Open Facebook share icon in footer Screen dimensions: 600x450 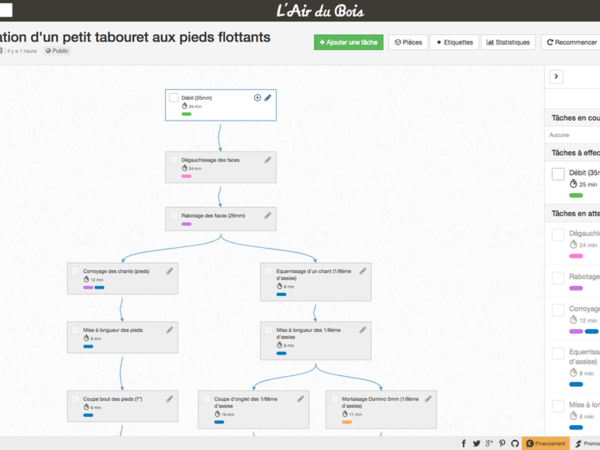click(463, 443)
